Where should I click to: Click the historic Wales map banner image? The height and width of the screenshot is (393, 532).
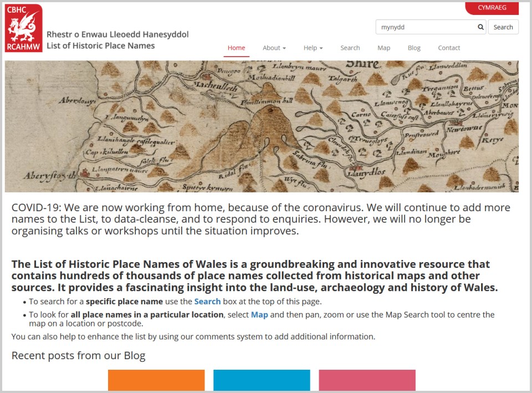pyautogui.click(x=262, y=126)
